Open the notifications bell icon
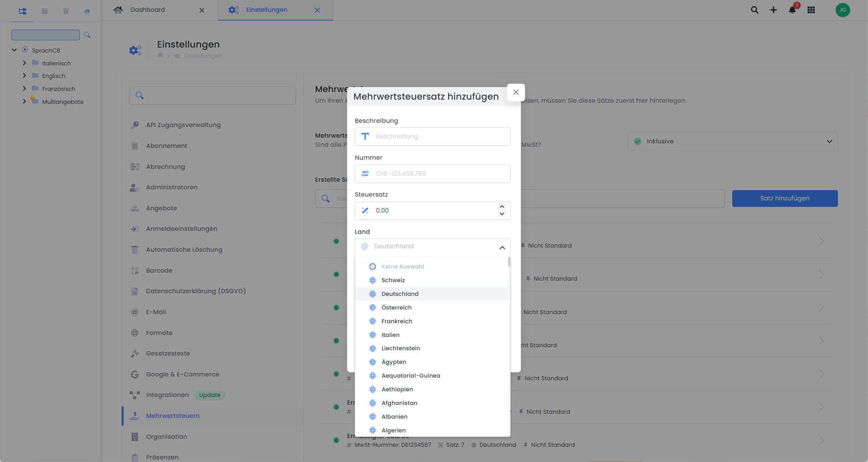The image size is (868, 462). tap(792, 10)
